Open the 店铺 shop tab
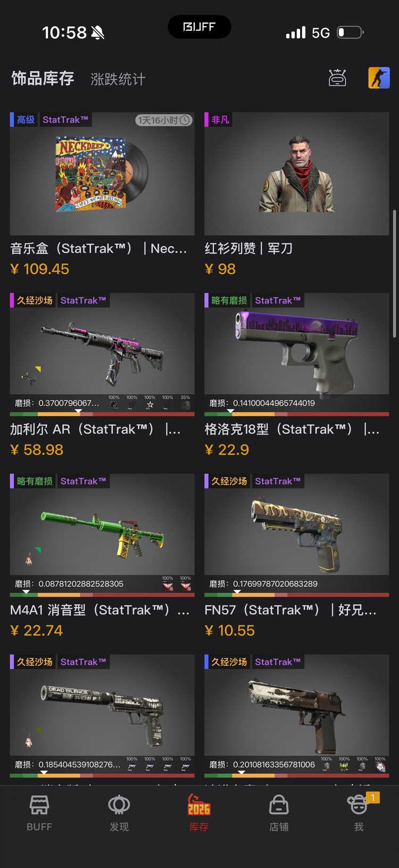Viewport: 399px width, 868px height. click(x=279, y=813)
